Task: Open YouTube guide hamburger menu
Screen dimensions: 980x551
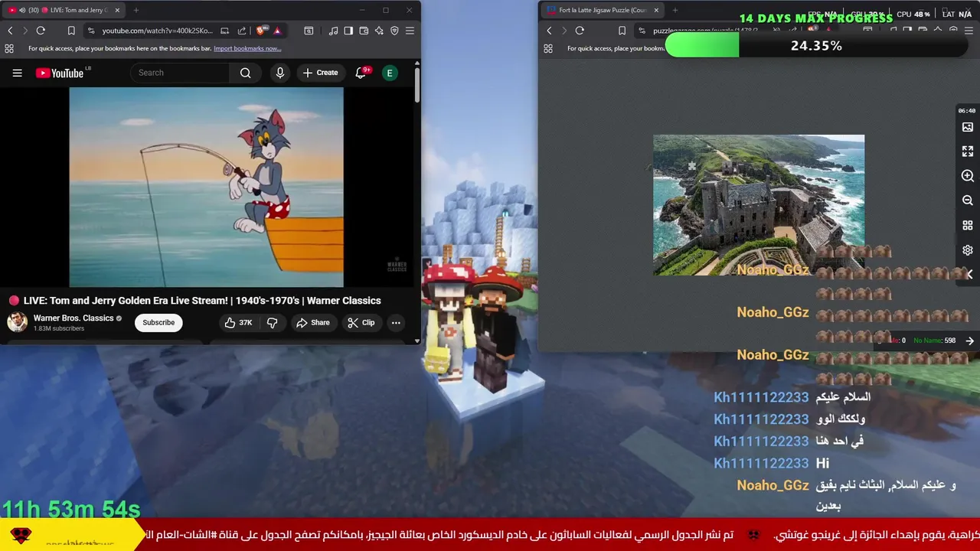Action: tap(17, 73)
